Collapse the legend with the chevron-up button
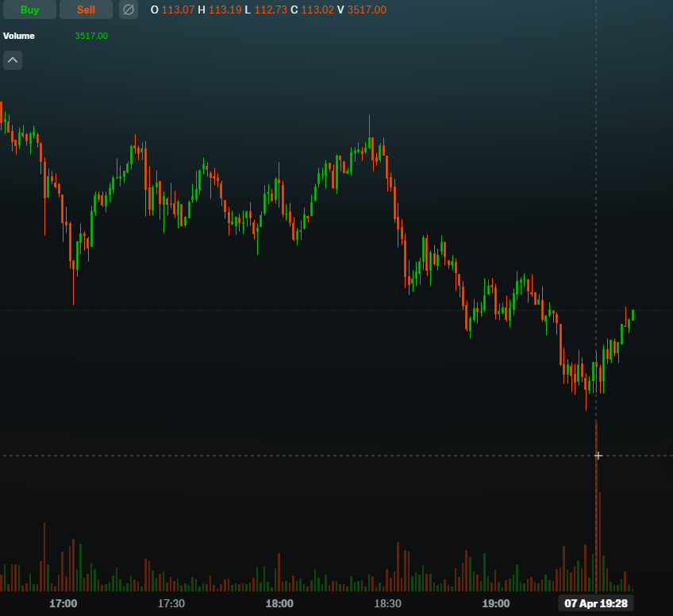This screenshot has width=673, height=616. 13,60
